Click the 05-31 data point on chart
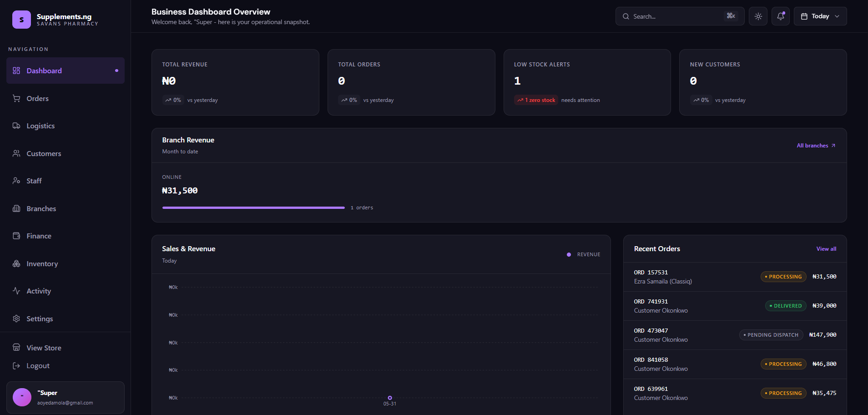Screen dimensions: 868x415 [390, 398]
